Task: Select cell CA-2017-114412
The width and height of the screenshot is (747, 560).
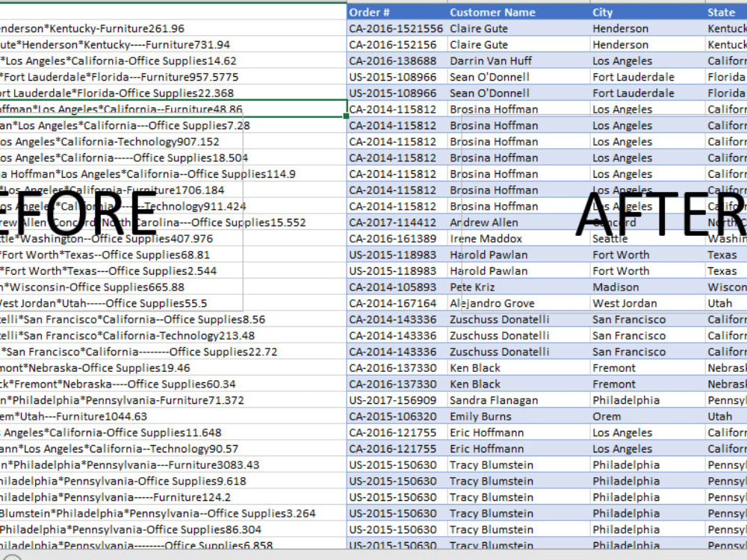Action: point(397,223)
